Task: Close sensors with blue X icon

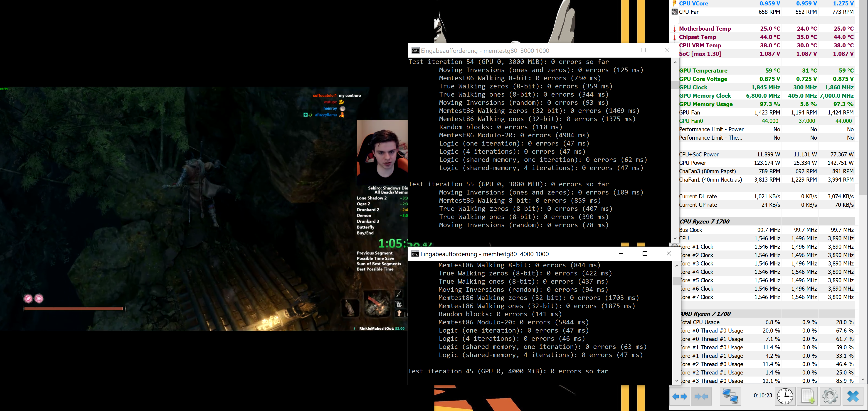Action: 853,396
